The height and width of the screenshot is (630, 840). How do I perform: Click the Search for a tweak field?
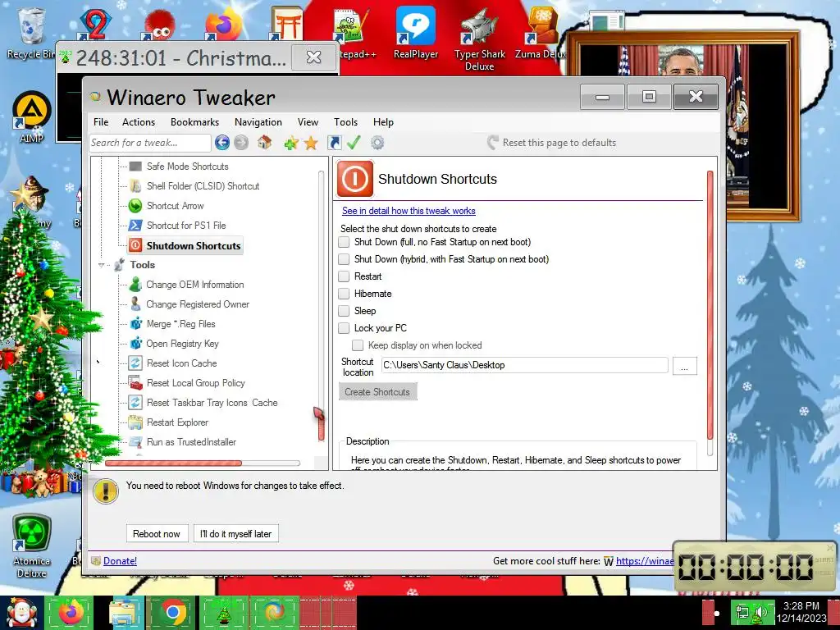pyautogui.click(x=150, y=143)
